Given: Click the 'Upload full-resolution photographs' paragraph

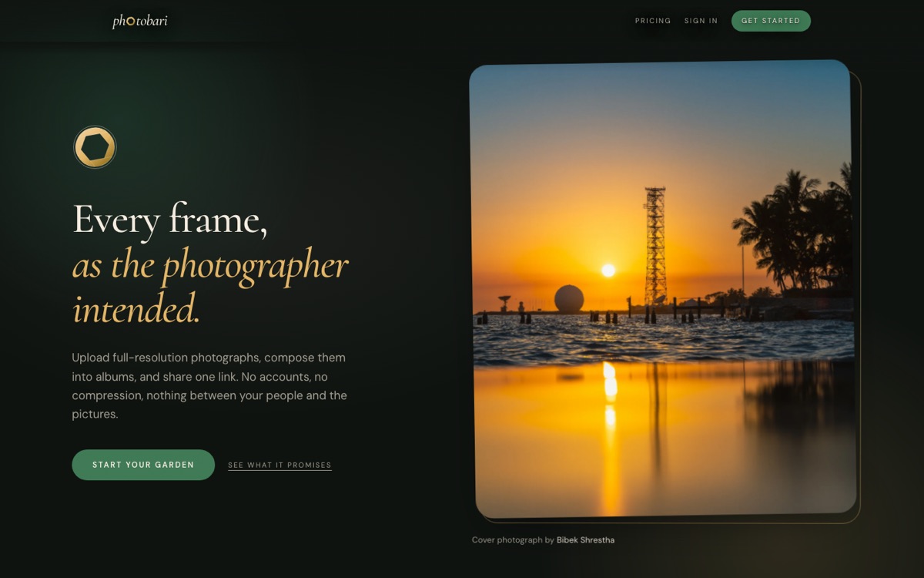Looking at the screenshot, I should coord(209,385).
